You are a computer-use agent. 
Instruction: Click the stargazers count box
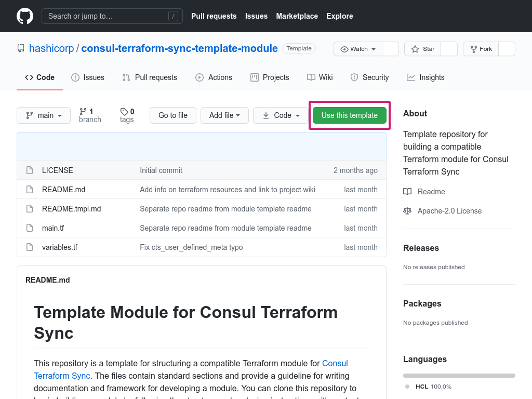coord(449,49)
